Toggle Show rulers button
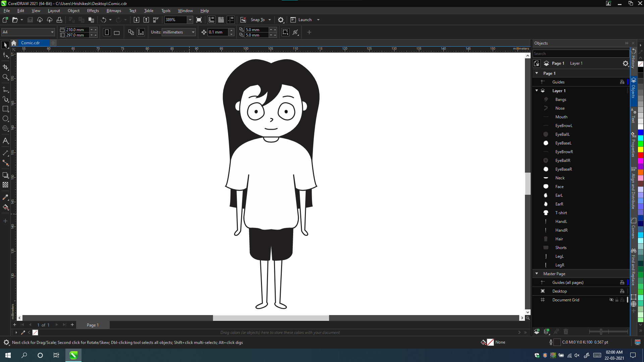 [x=211, y=20]
